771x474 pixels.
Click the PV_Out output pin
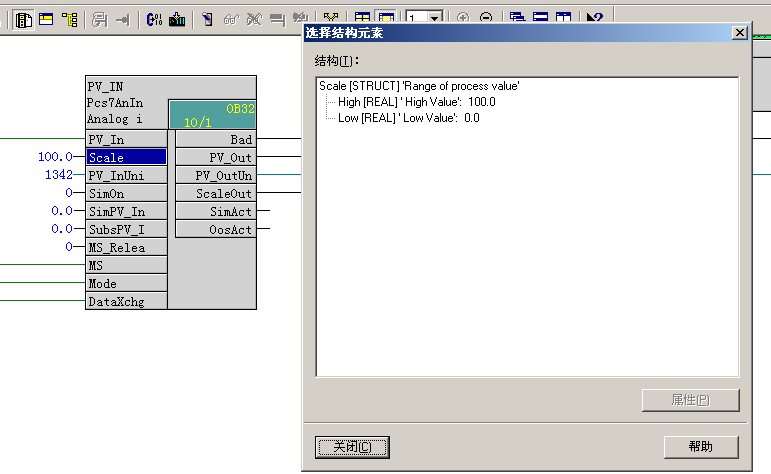tap(214, 157)
